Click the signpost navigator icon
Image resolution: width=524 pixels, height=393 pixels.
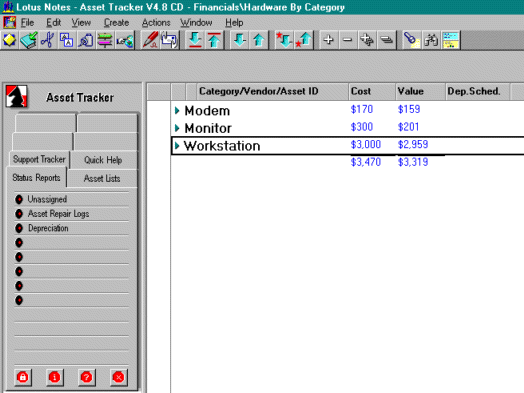105,40
